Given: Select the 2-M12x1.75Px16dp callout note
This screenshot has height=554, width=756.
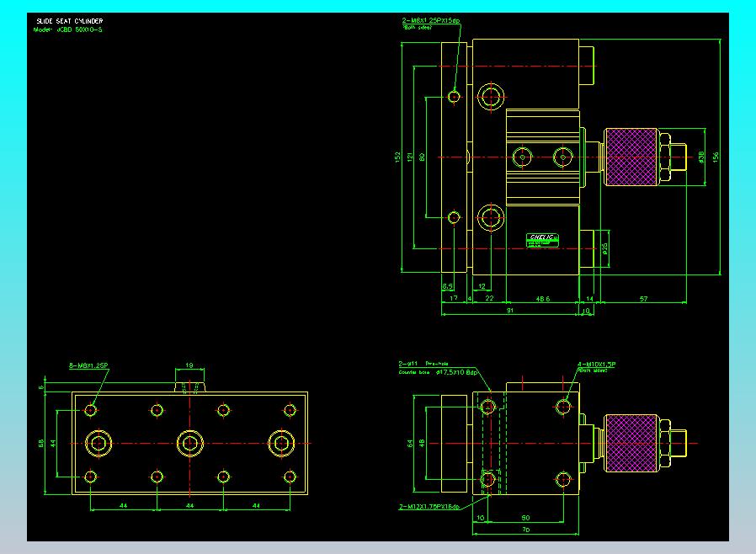Looking at the screenshot, I should (x=429, y=507).
